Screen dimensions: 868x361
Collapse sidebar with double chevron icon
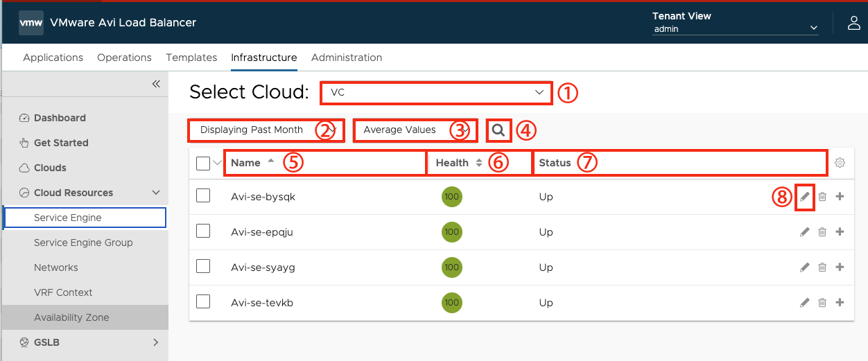[x=156, y=84]
